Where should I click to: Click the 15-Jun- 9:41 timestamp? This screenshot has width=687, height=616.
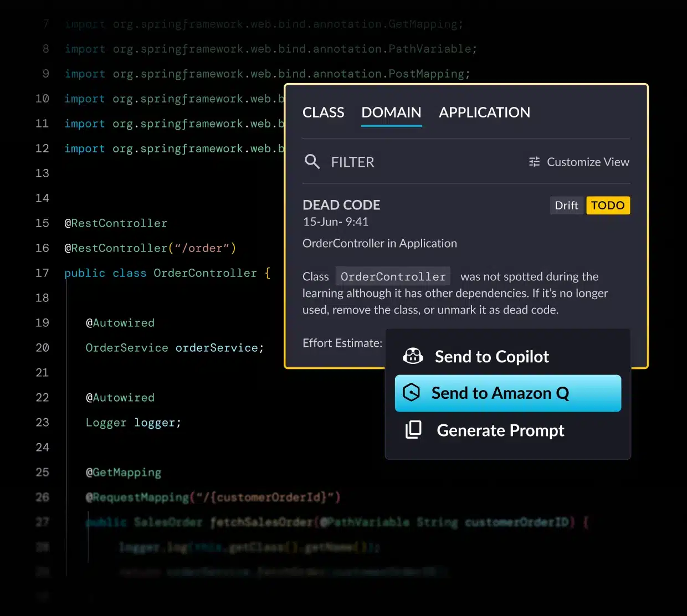tap(336, 222)
